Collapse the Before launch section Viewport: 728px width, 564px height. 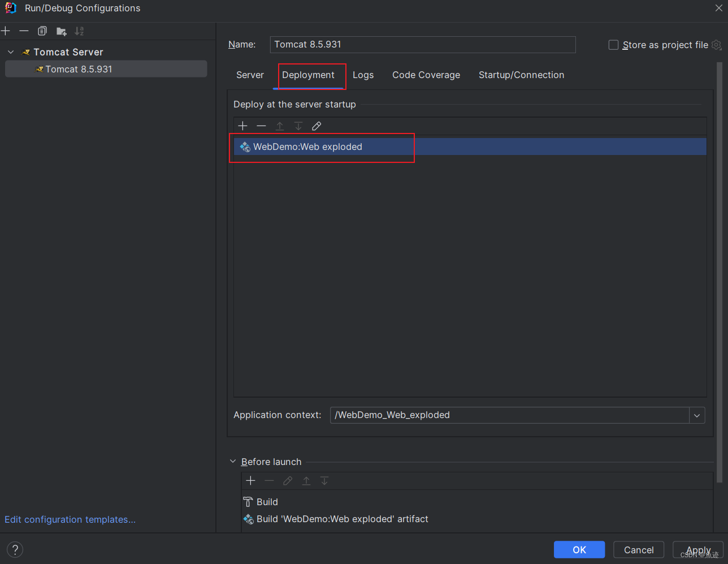233,462
